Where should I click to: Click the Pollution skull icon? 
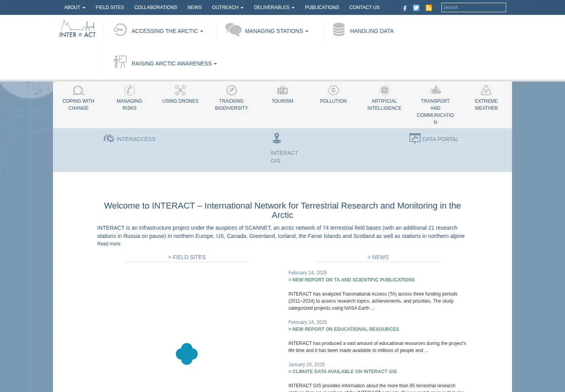pyautogui.click(x=334, y=91)
